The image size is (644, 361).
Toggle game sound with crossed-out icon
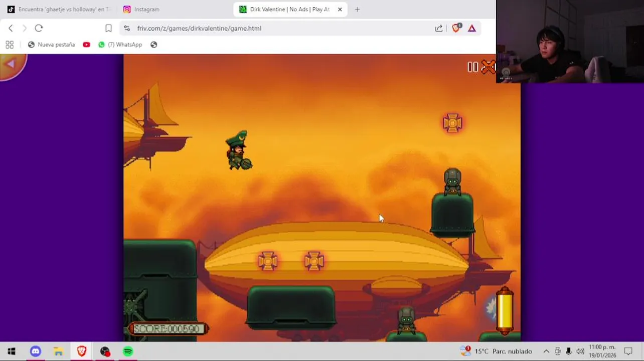click(488, 67)
